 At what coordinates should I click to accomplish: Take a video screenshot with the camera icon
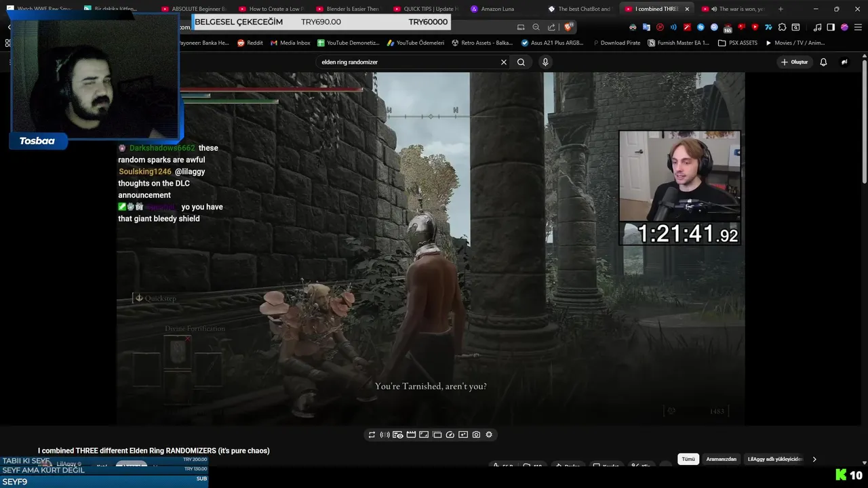tap(476, 434)
